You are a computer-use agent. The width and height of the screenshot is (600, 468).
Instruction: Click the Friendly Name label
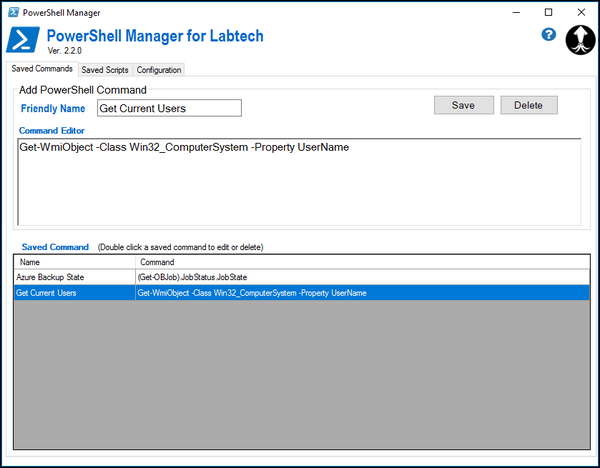pyautogui.click(x=53, y=109)
